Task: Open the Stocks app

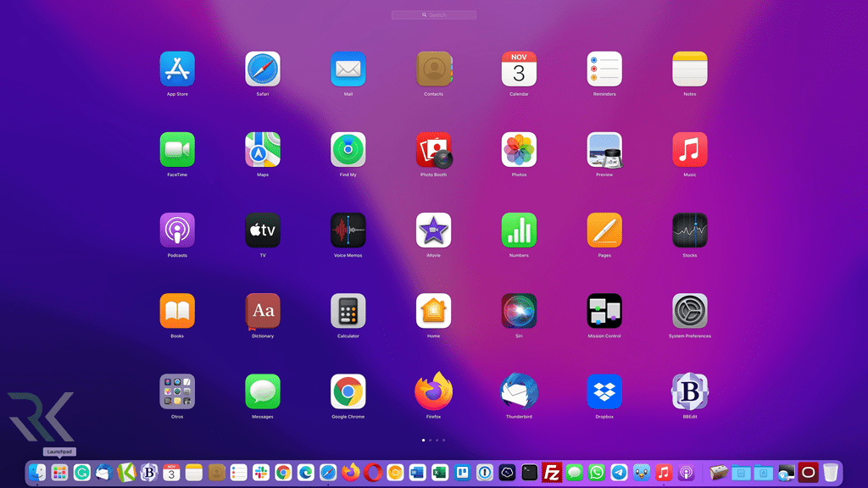Action: 690,230
